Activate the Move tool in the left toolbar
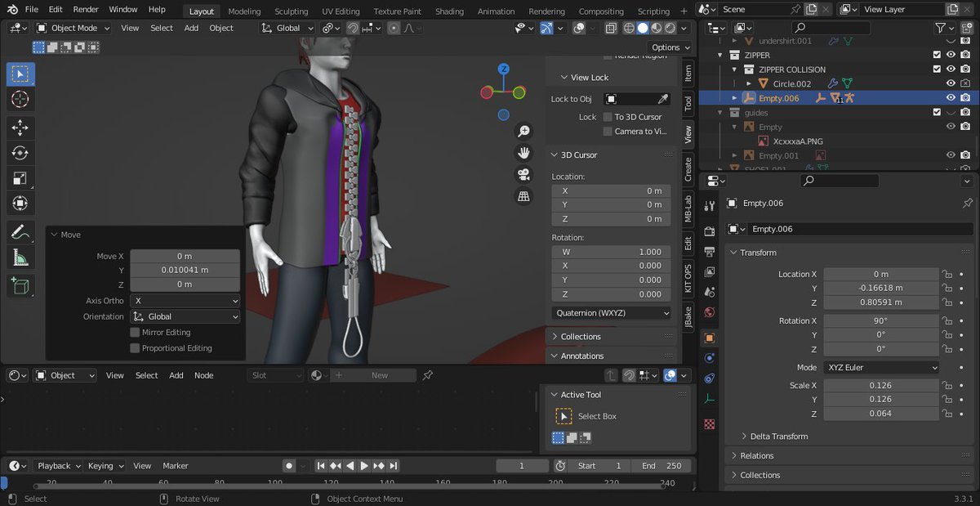This screenshot has height=506, width=980. (20, 128)
